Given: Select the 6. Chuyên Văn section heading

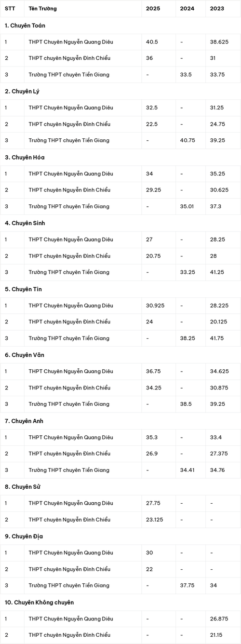Looking at the screenshot, I should [x=25, y=355].
